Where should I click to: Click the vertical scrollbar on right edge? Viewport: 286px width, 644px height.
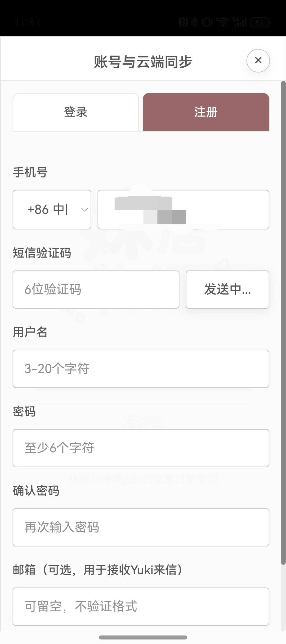point(283,323)
